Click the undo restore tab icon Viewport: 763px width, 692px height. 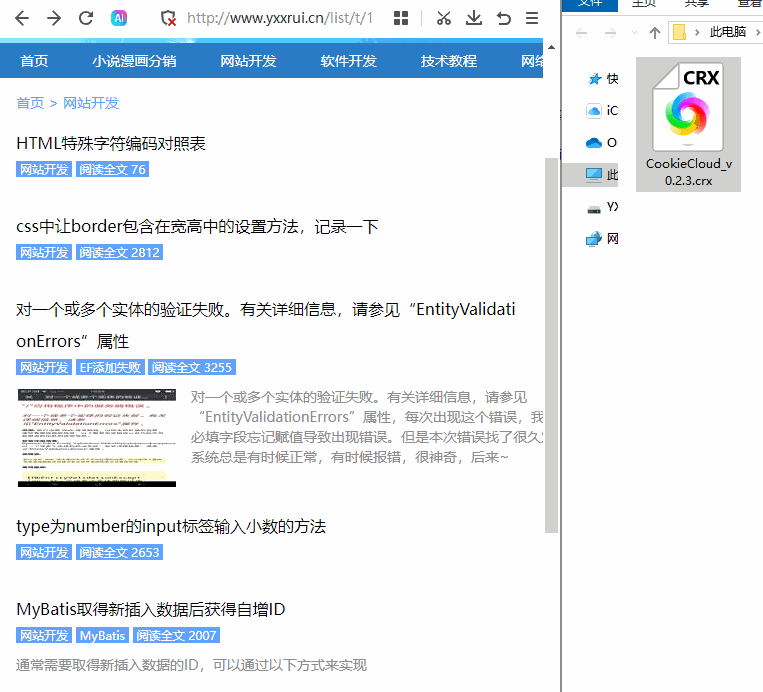point(504,18)
